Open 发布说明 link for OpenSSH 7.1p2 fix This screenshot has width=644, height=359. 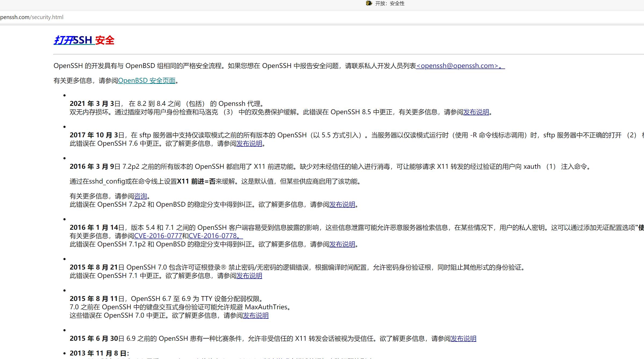[x=342, y=244]
